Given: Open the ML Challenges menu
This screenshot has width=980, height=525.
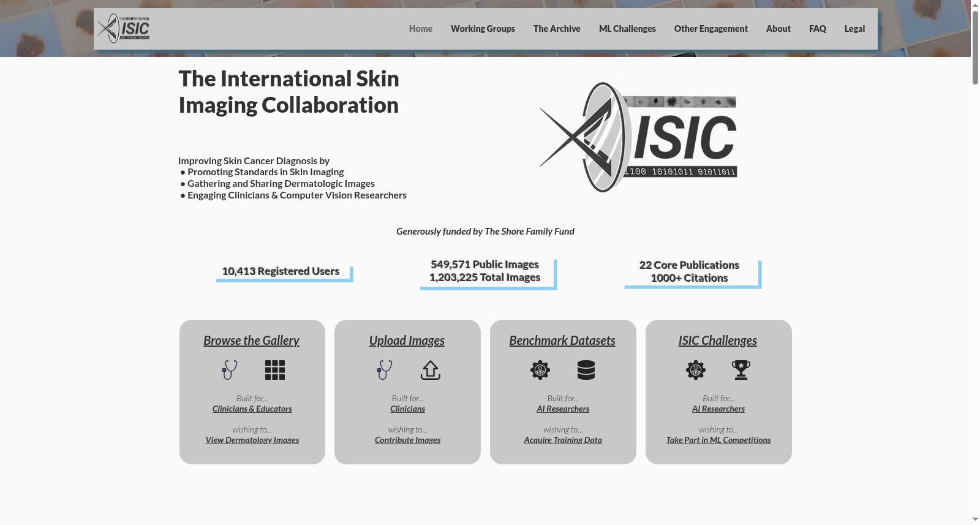Looking at the screenshot, I should point(627,29).
